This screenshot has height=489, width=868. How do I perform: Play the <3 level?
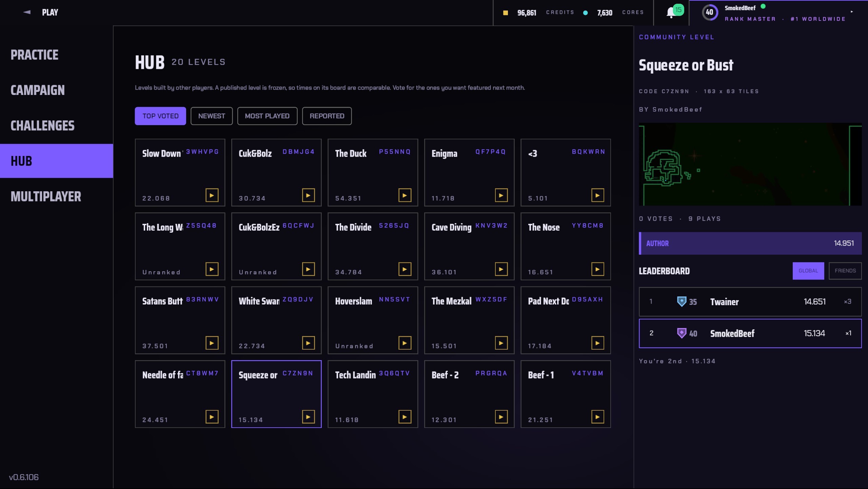tap(597, 195)
